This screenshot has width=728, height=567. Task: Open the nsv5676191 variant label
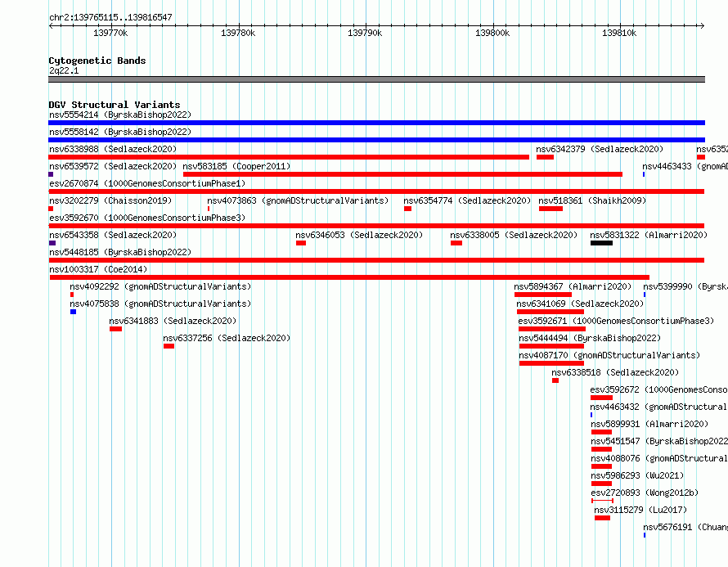pyautogui.click(x=685, y=527)
